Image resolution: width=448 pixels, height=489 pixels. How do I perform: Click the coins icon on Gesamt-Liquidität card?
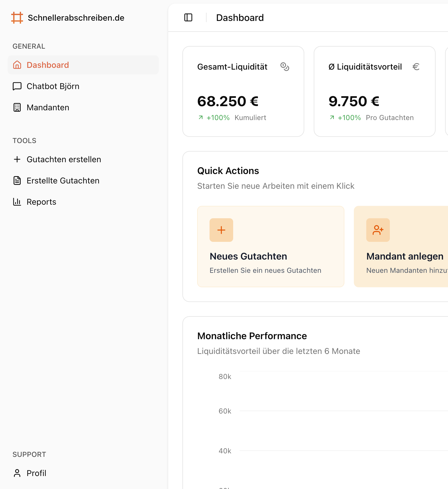285,67
